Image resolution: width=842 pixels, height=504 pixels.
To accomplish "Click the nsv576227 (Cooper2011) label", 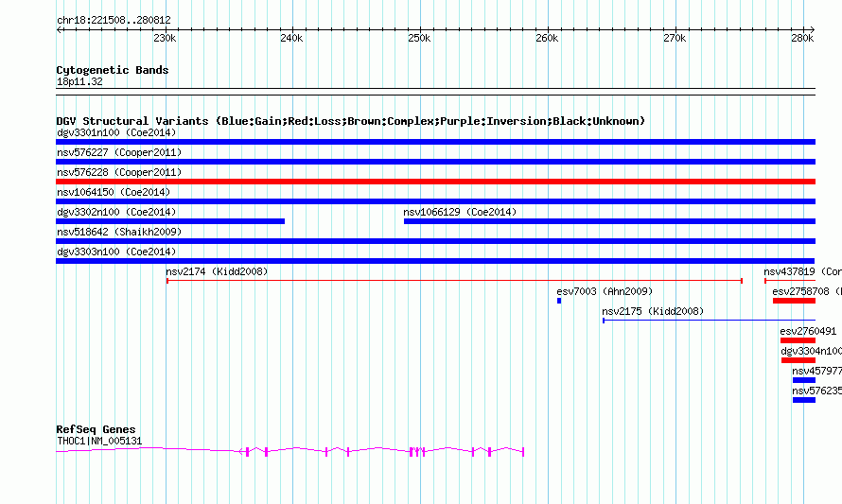I will tap(119, 152).
